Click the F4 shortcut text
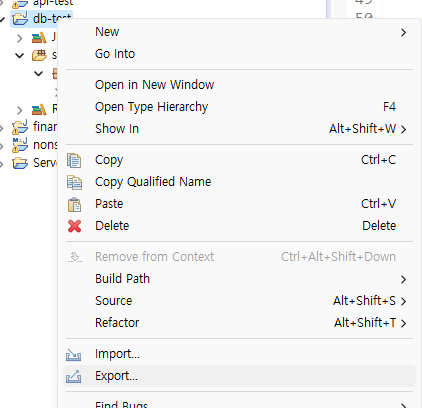 (x=389, y=107)
